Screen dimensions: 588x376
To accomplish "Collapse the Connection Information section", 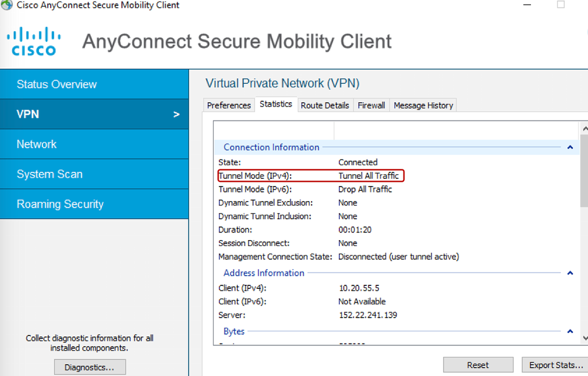I will (x=570, y=147).
